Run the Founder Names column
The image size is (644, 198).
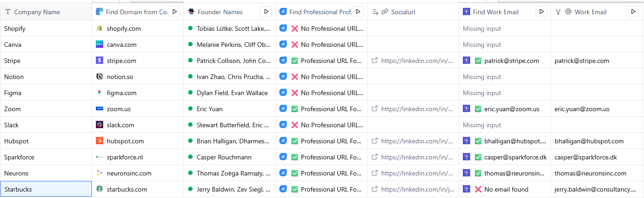266,11
